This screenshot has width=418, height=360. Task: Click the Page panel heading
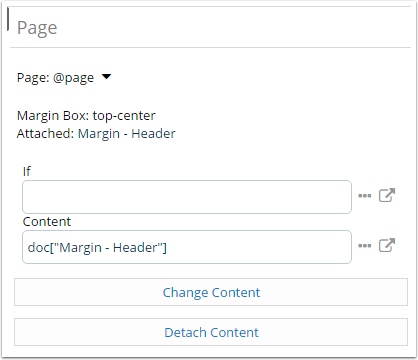37,28
